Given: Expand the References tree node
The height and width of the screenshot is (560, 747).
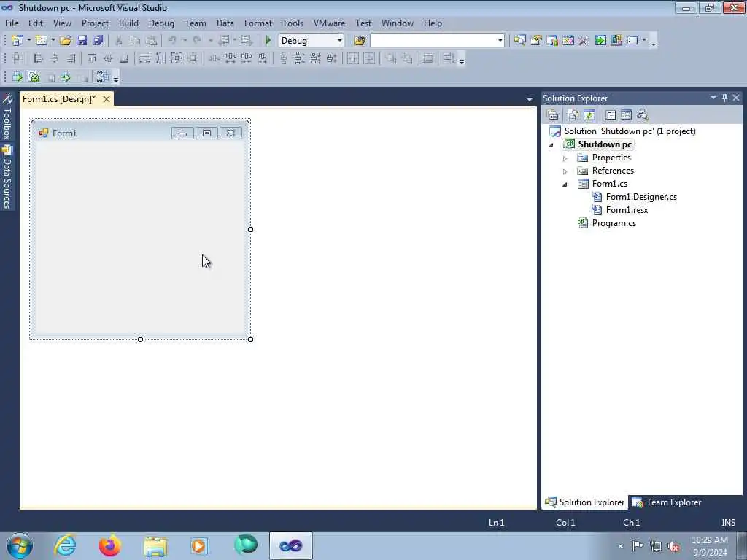Looking at the screenshot, I should pos(565,171).
